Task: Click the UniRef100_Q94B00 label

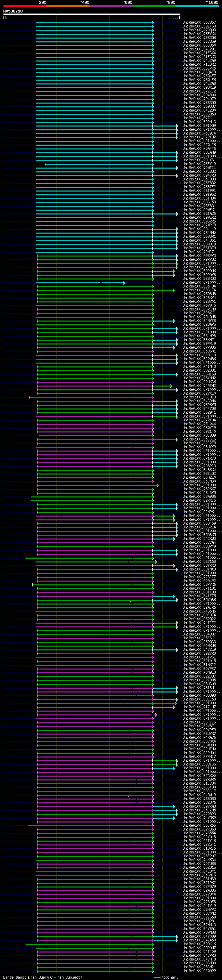Action: click(x=199, y=95)
